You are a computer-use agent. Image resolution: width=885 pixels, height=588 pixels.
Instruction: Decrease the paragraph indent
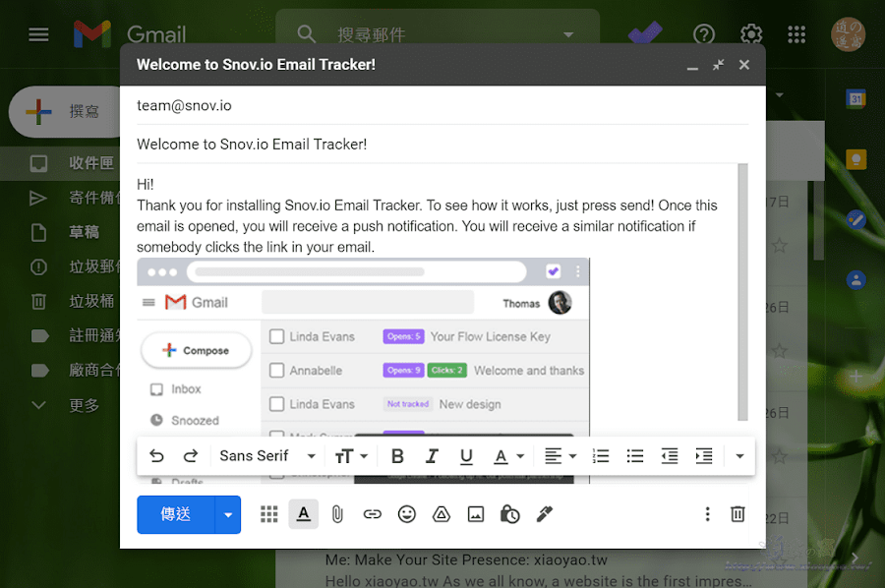pyautogui.click(x=670, y=456)
